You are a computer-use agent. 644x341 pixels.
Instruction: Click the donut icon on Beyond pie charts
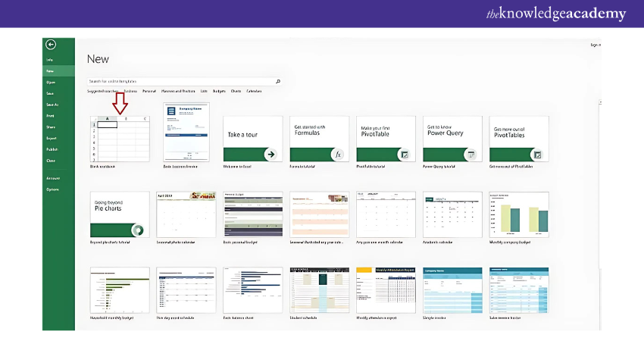point(137,230)
